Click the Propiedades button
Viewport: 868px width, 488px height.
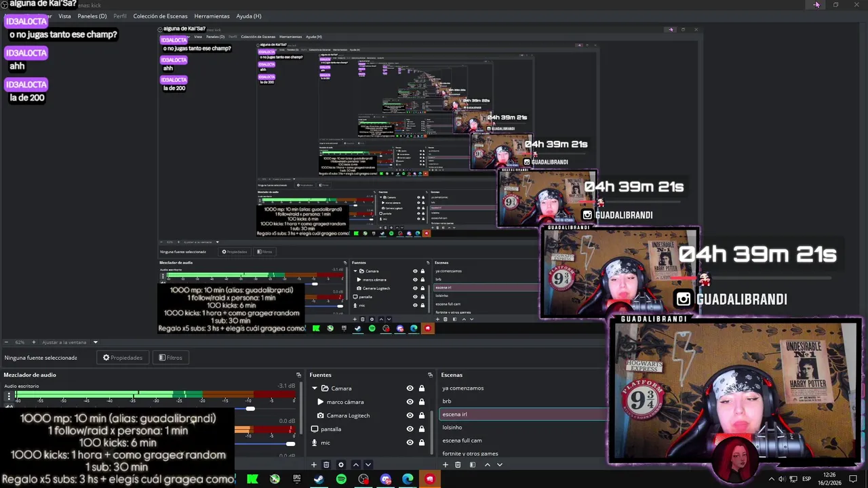pos(123,358)
